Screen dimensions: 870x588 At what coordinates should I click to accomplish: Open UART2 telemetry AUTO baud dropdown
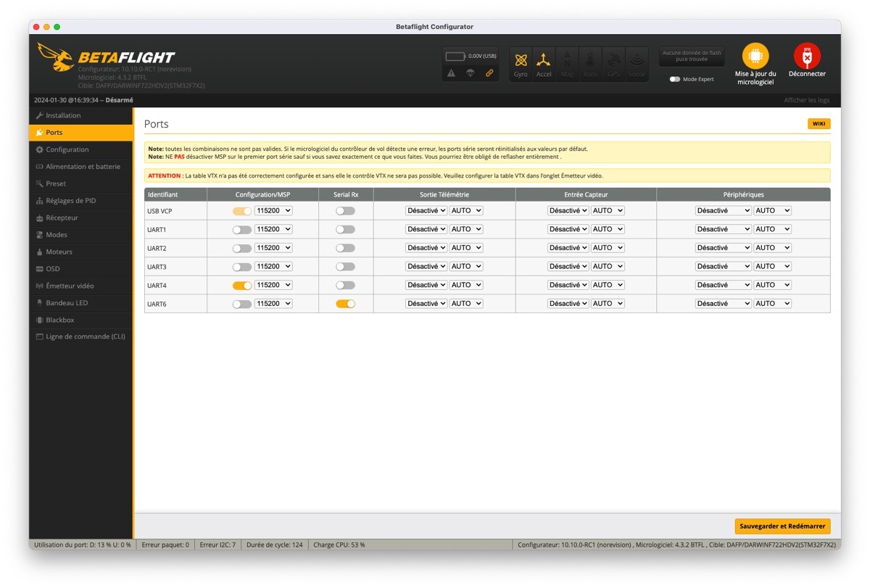click(466, 248)
